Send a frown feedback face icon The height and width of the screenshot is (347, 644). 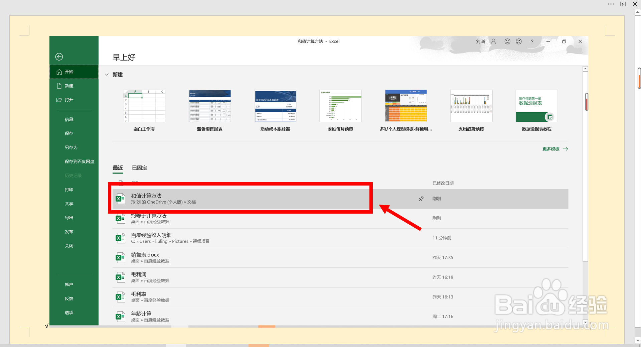click(x=519, y=41)
